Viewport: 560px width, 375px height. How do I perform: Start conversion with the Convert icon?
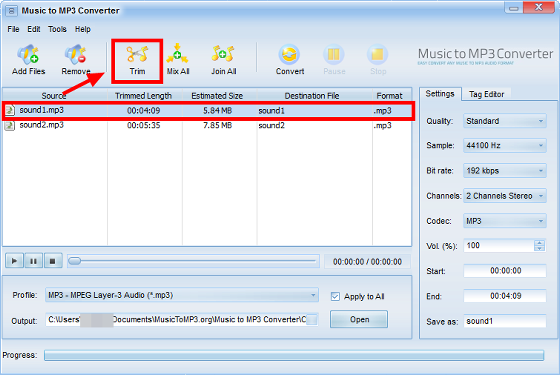coord(290,59)
